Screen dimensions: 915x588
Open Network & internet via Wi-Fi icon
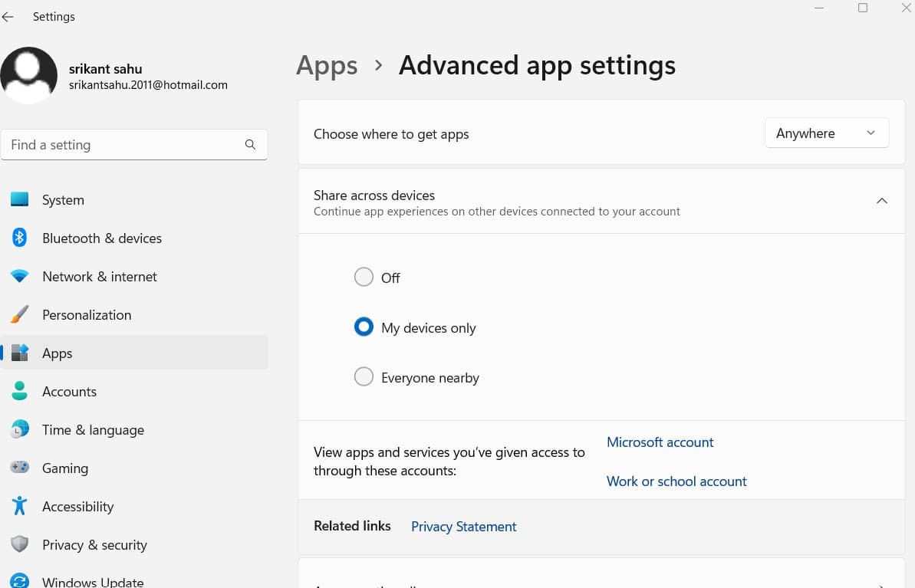click(x=20, y=277)
